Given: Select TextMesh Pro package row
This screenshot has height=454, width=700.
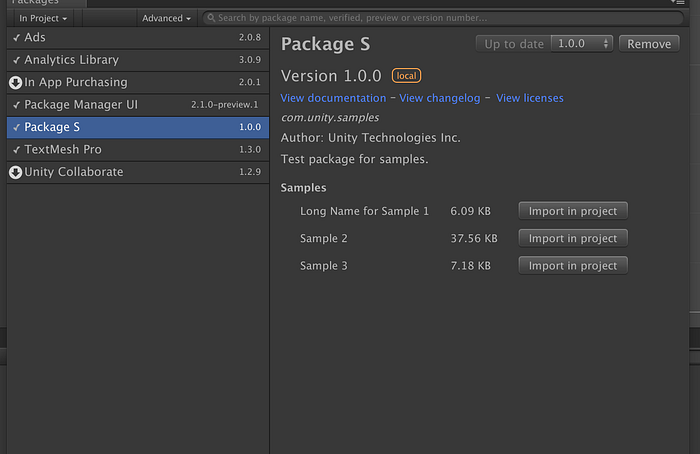Looking at the screenshot, I should pos(138,150).
